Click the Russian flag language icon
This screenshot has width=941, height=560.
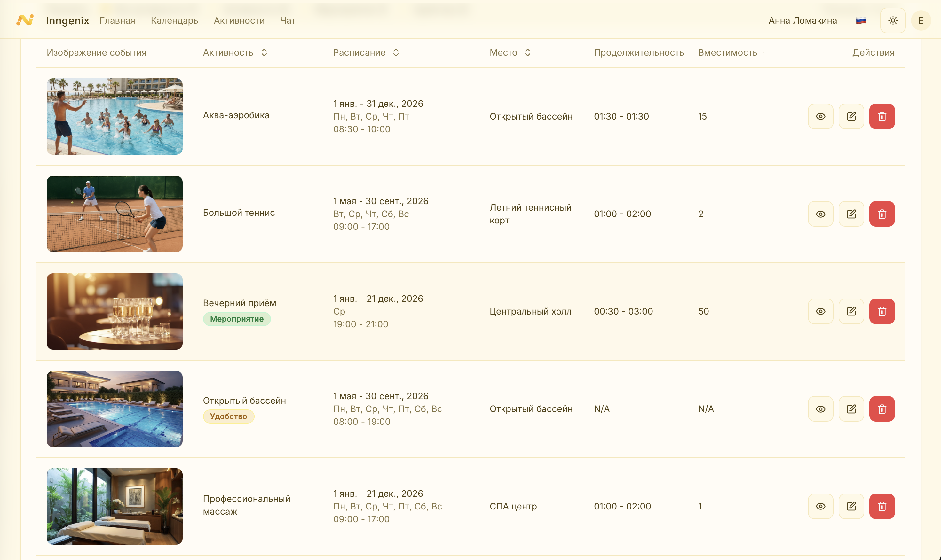[x=861, y=20]
